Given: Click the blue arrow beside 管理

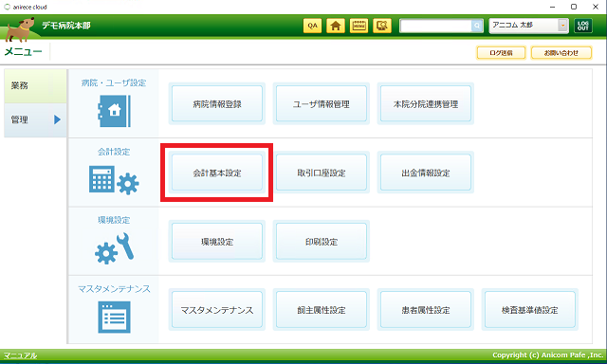Looking at the screenshot, I should pos(57,119).
